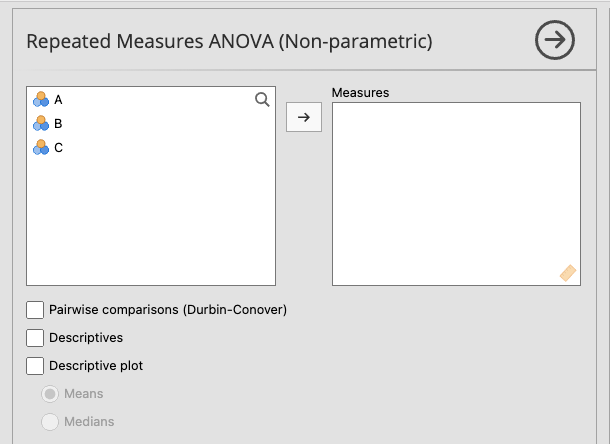Click the ruler icon in the Measures box
This screenshot has width=610, height=444.
point(568,272)
